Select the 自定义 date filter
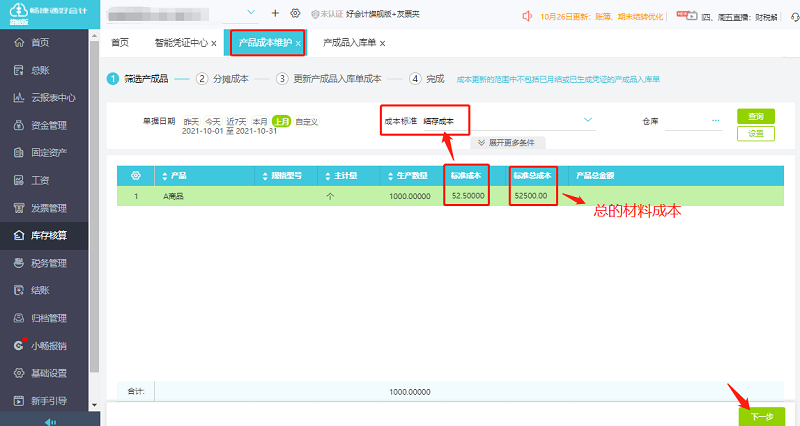This screenshot has height=426, width=800. point(307,121)
